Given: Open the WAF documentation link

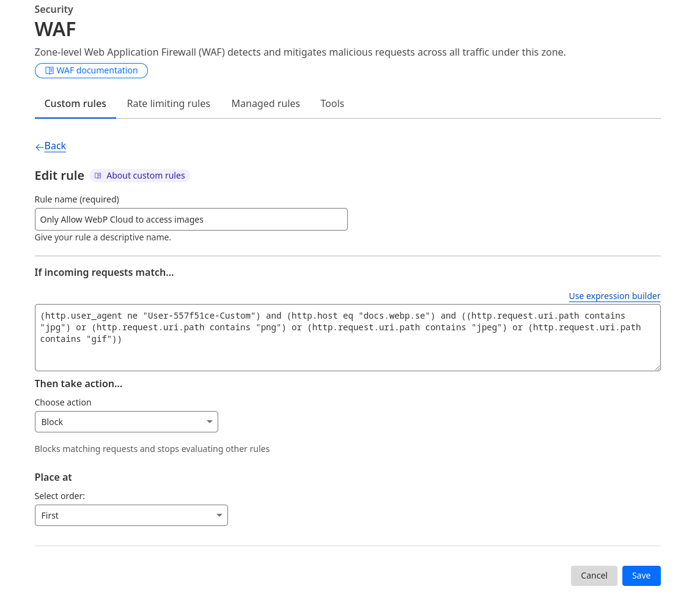Looking at the screenshot, I should tap(91, 70).
